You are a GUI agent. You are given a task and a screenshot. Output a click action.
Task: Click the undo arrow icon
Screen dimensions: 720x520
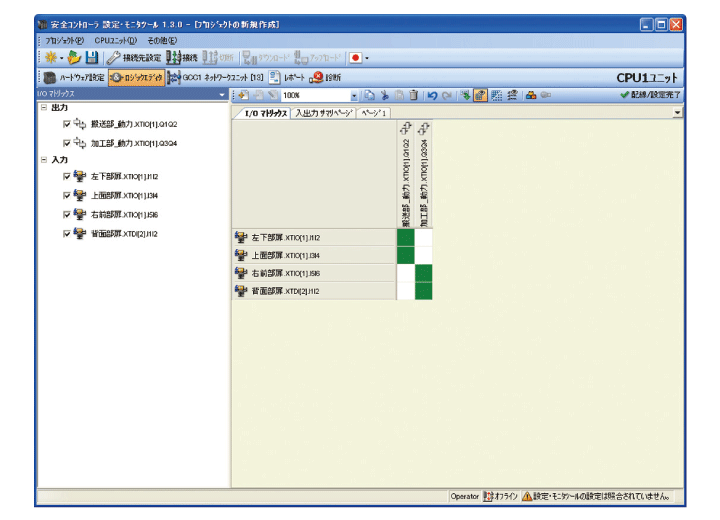[432, 94]
